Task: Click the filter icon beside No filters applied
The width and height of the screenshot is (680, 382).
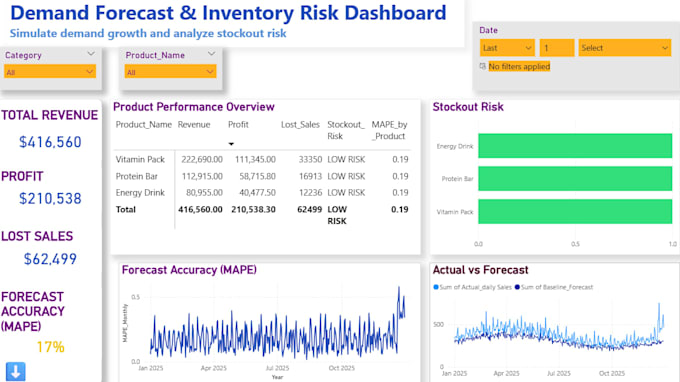Action: point(483,66)
